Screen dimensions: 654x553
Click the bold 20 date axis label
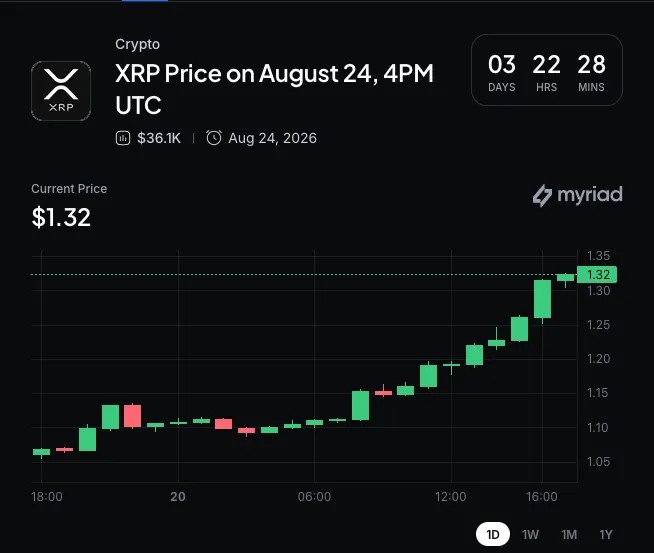(178, 497)
